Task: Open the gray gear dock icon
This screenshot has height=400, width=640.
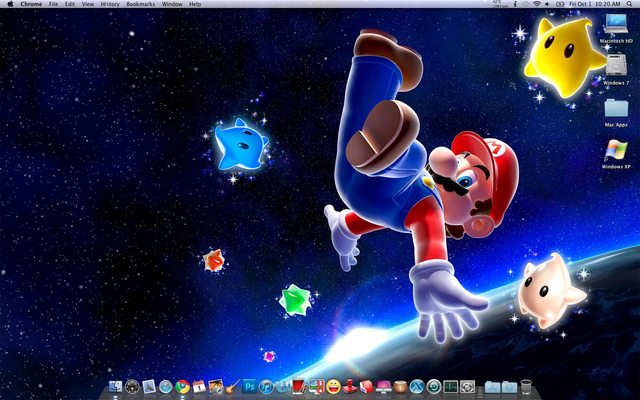Action: click(x=467, y=386)
